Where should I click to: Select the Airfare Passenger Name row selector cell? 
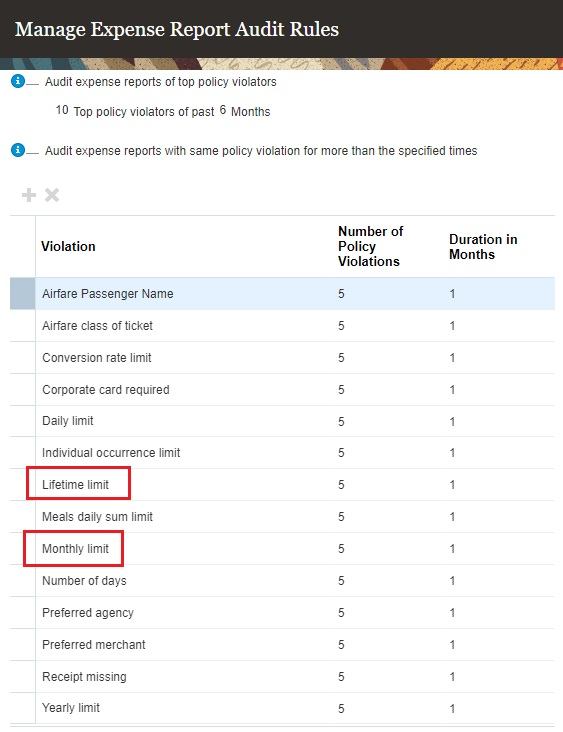coord(22,294)
